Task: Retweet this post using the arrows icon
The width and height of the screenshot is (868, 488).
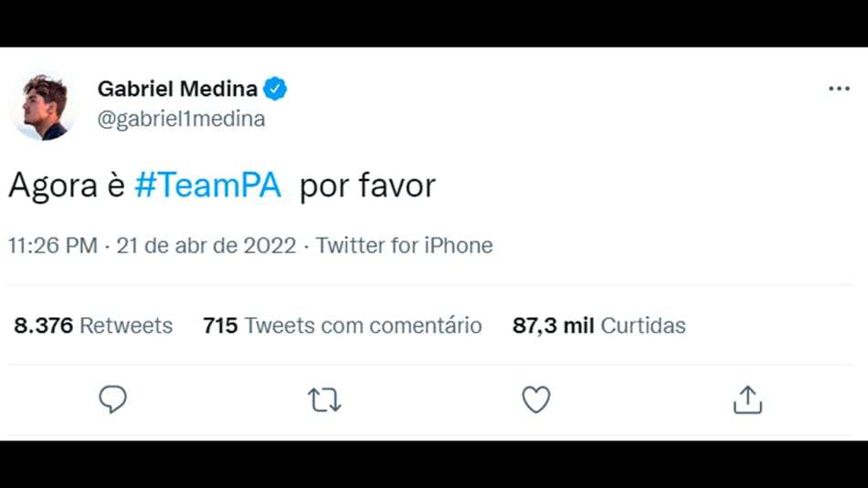Action: 324,399
